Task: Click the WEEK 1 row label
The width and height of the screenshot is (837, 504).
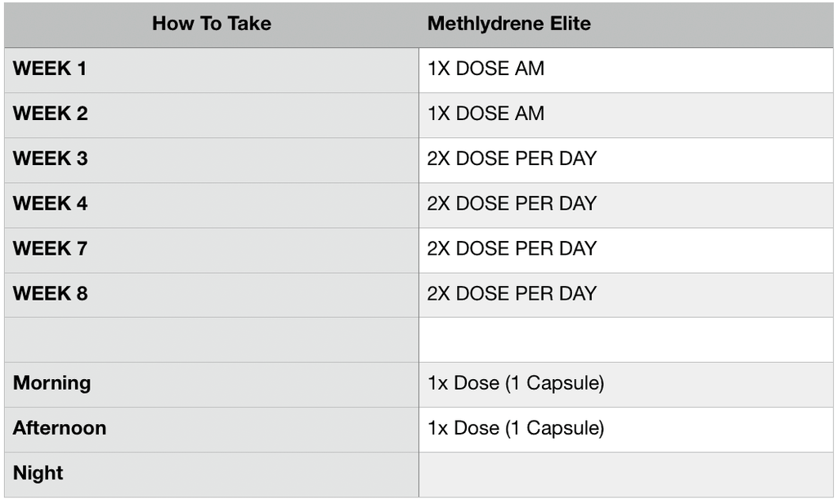Action: pos(50,69)
